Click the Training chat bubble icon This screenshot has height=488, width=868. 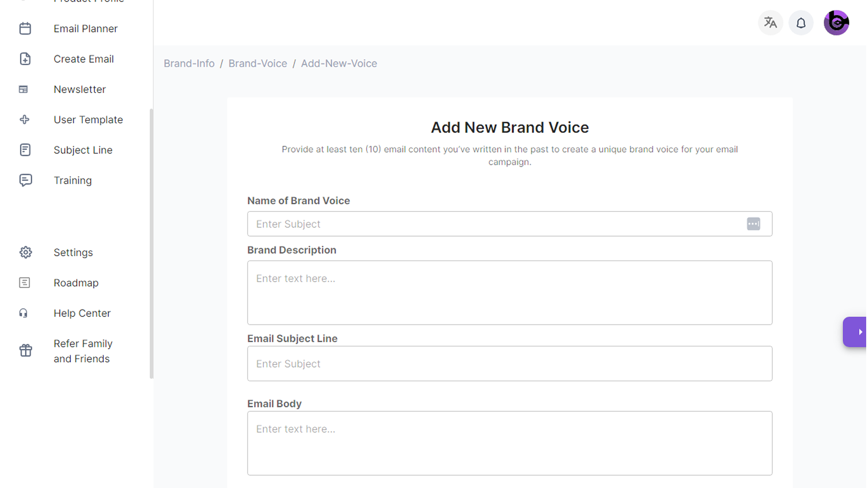25,180
